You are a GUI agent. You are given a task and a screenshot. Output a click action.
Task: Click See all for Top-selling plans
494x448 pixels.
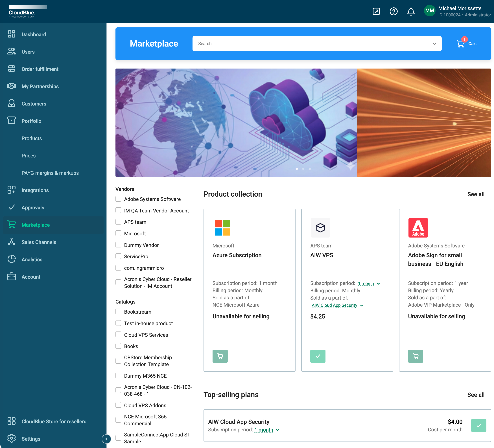click(x=476, y=395)
